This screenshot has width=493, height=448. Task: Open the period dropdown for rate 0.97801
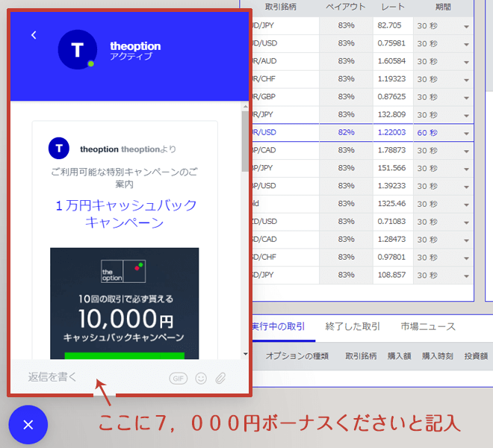click(x=443, y=258)
